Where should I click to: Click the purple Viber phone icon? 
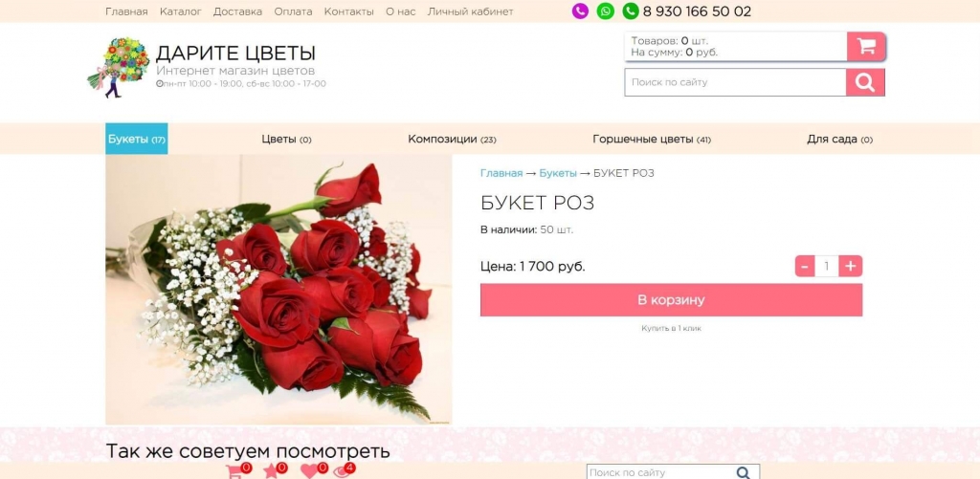point(580,11)
